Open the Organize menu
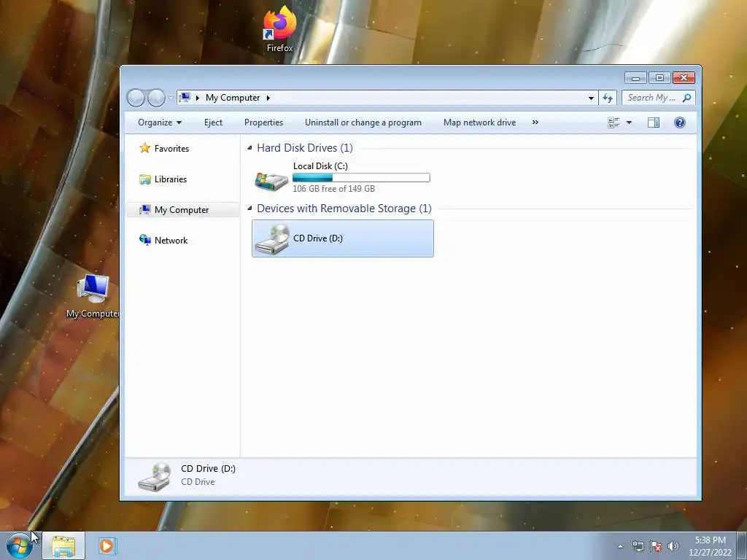Viewport: 747px width, 560px height. [x=160, y=122]
